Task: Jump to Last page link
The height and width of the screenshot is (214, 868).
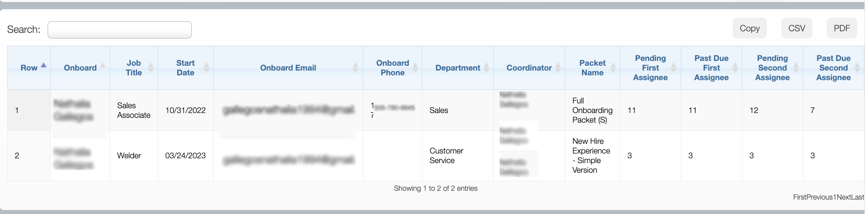Action: pyautogui.click(x=858, y=197)
